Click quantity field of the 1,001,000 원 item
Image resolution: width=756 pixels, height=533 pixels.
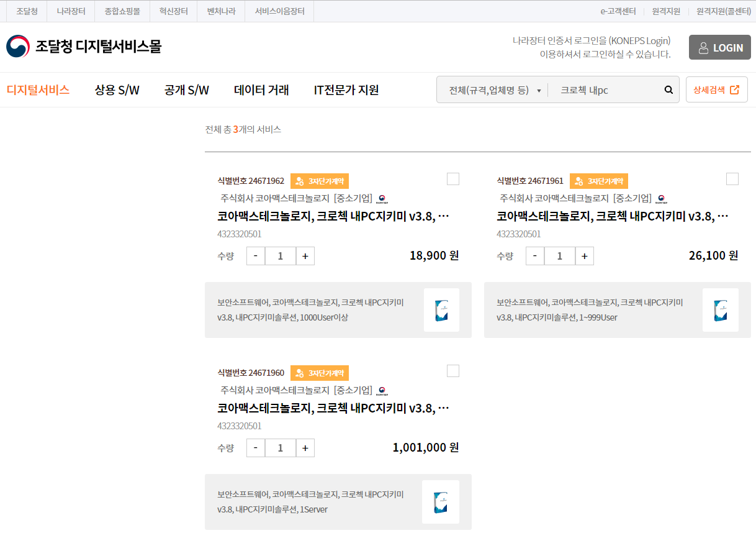(x=281, y=448)
